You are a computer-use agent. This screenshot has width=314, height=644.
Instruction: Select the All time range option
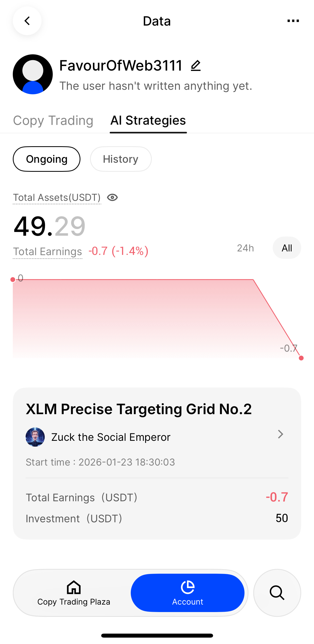point(287,248)
